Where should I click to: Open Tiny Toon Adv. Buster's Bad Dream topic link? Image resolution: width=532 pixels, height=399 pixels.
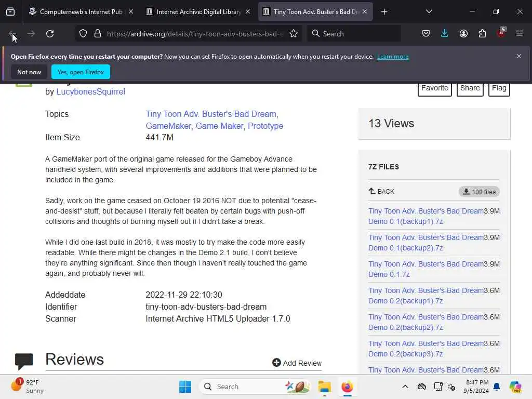pyautogui.click(x=212, y=114)
